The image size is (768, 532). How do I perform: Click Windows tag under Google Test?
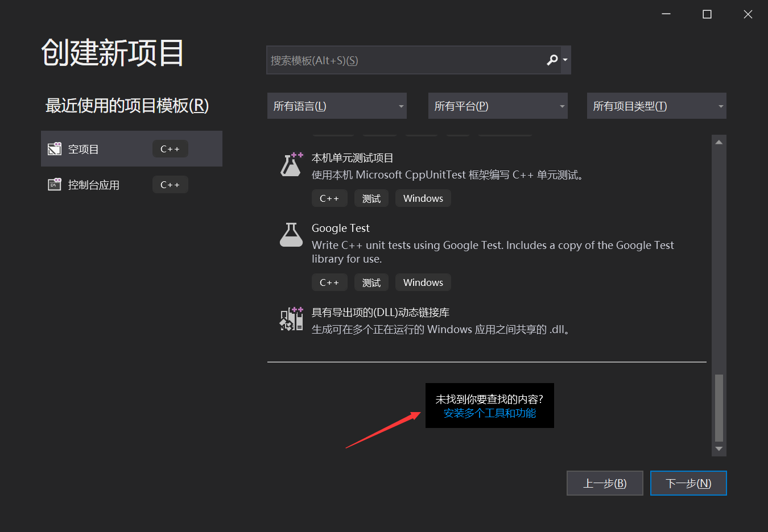[x=423, y=282]
